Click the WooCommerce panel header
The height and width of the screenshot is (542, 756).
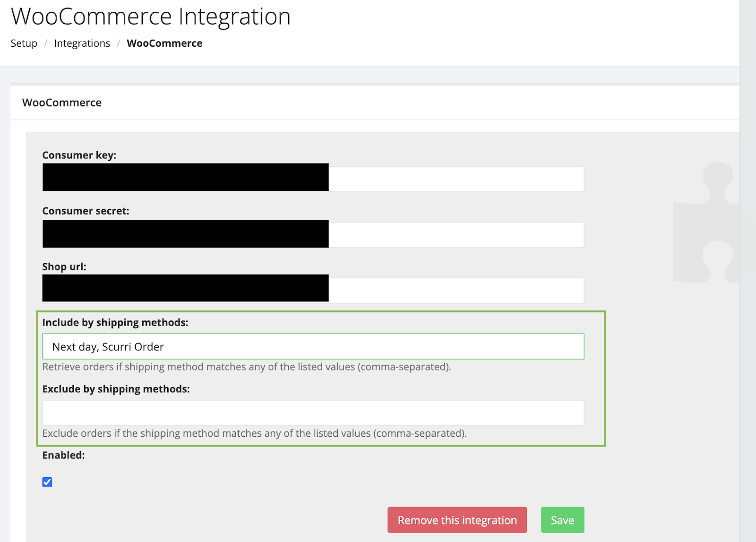coord(62,103)
